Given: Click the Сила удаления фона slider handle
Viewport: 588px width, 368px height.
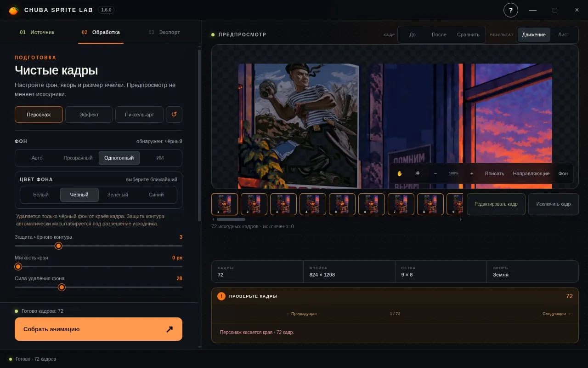Looking at the screenshot, I should coord(62,287).
